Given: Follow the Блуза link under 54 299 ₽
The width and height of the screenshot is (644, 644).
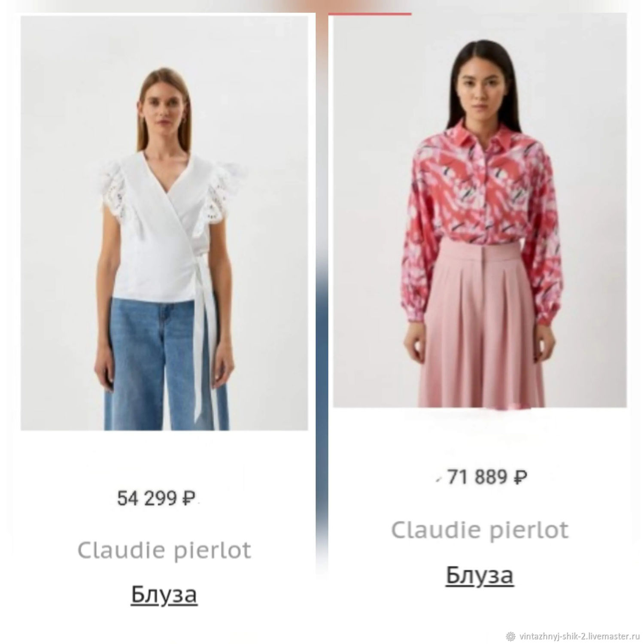Looking at the screenshot, I should coord(164,594).
